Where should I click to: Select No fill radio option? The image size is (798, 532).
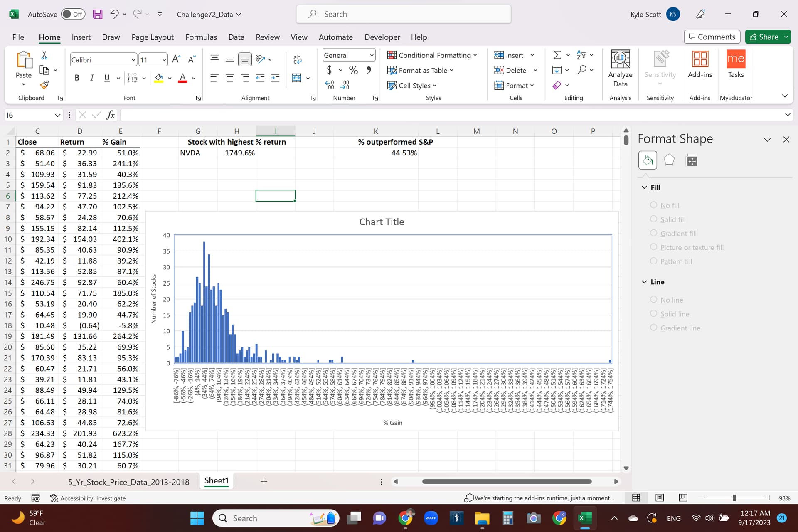(653, 205)
